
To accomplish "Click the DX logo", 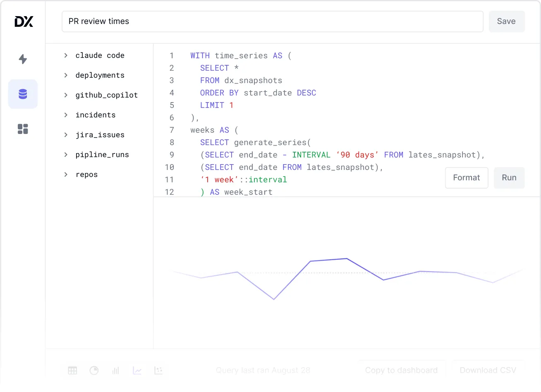I will click(24, 22).
